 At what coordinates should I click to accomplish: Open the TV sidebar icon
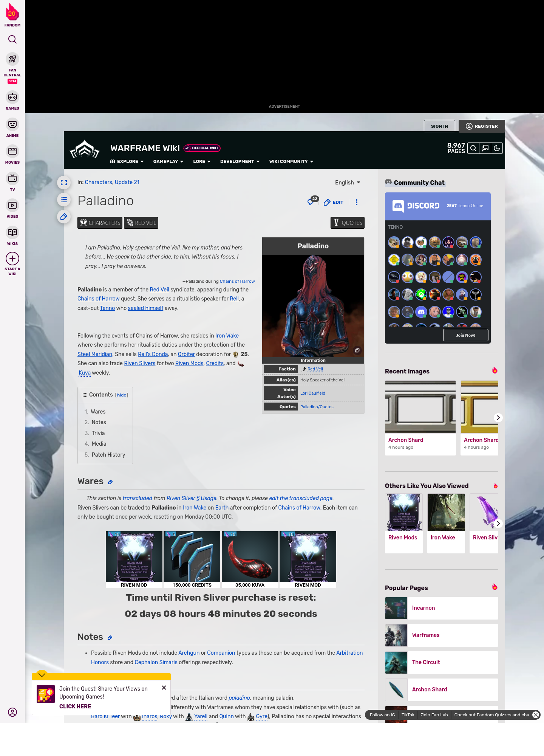(x=12, y=178)
